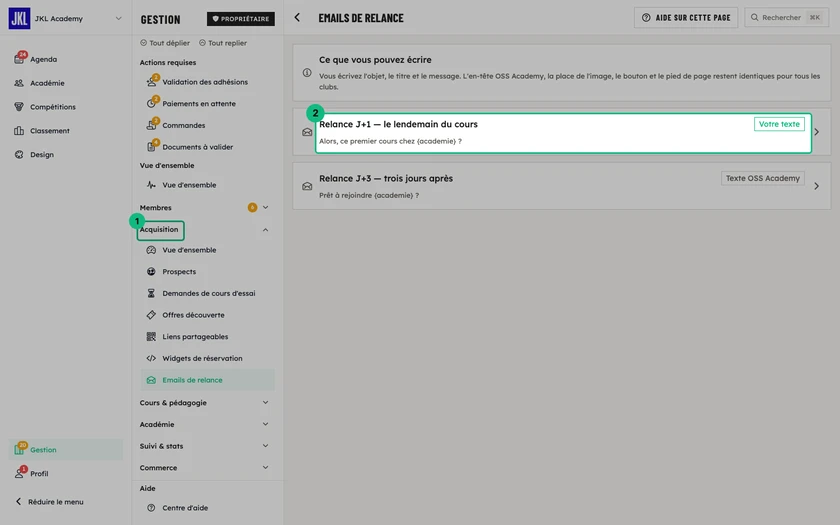Open Relance J+1 with its right chevron
The height and width of the screenshot is (525, 840).
816,132
